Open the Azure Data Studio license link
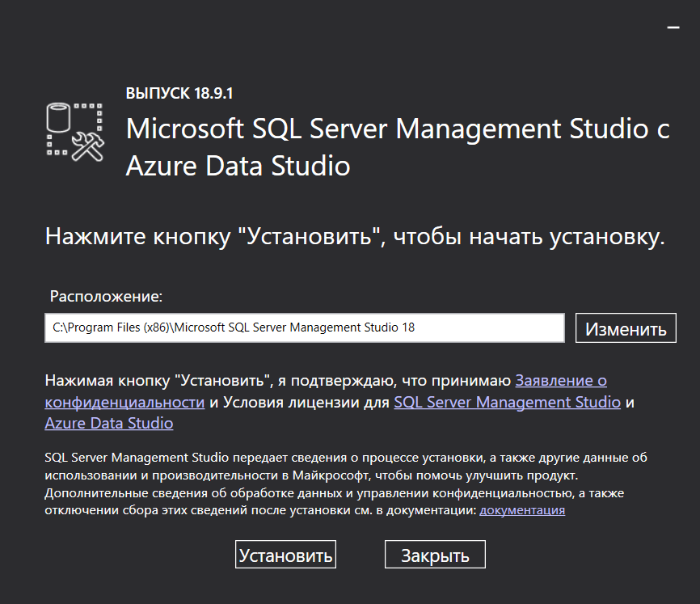 pos(108,424)
